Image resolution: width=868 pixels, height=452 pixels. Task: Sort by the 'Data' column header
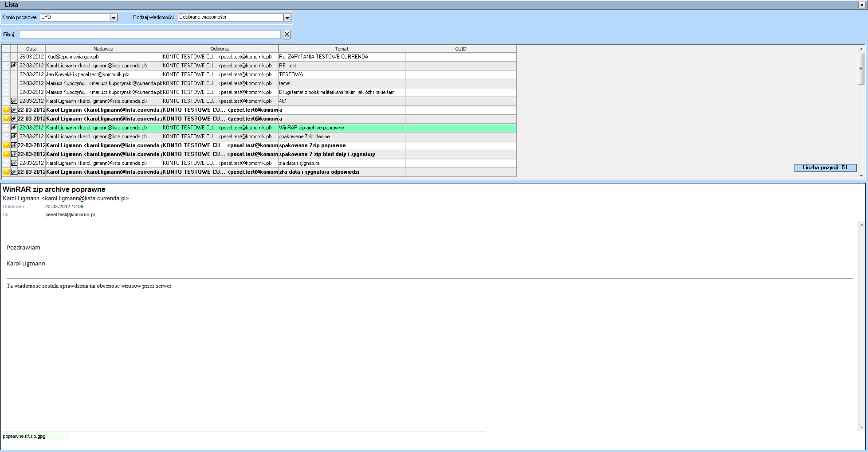[x=31, y=49]
